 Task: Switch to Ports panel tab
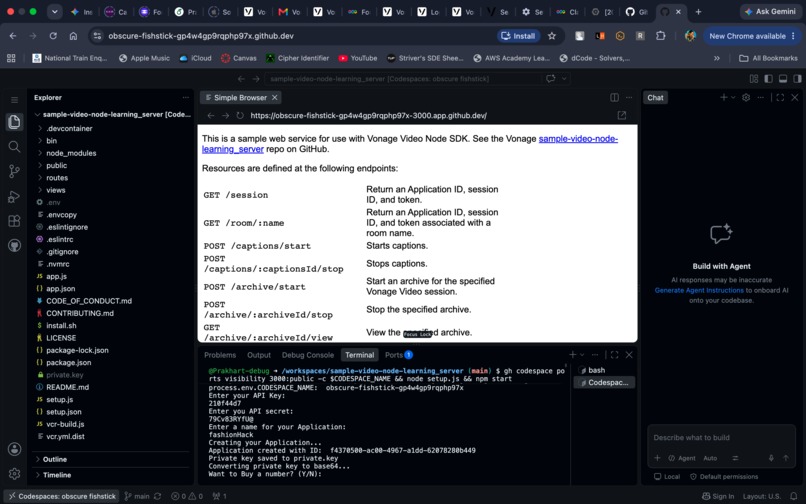398,355
